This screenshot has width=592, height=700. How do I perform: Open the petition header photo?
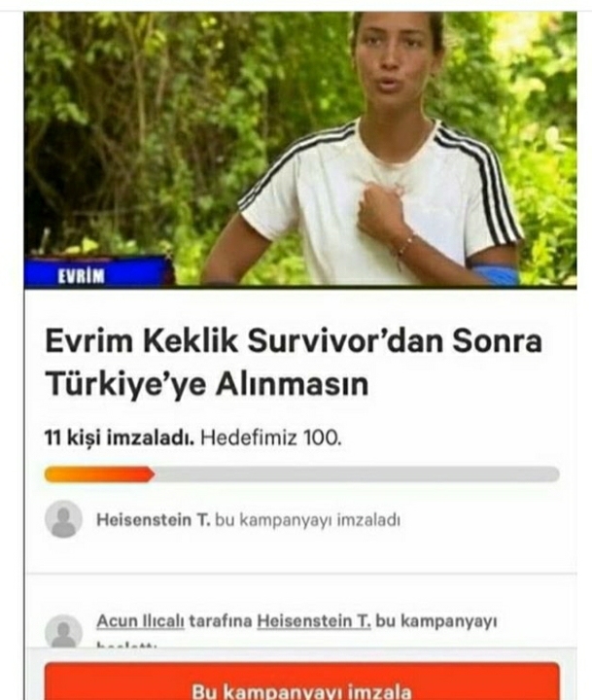pyautogui.click(x=300, y=149)
